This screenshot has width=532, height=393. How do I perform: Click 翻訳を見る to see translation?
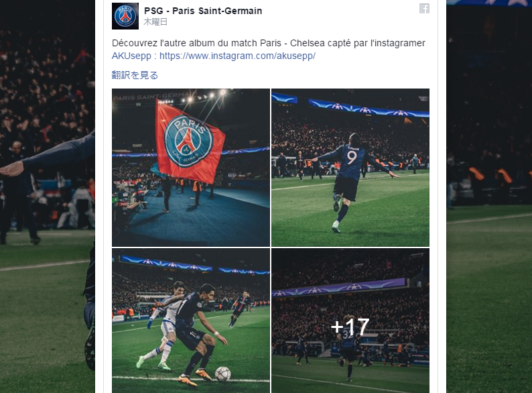135,75
